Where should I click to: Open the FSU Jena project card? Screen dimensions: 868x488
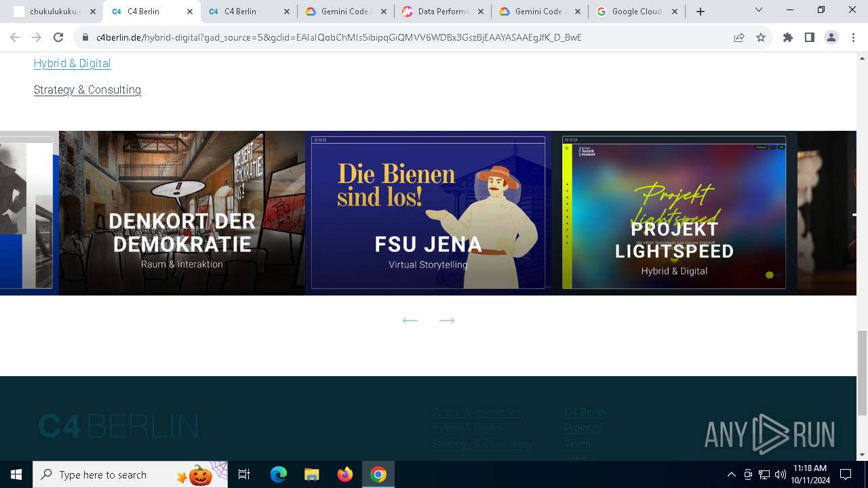pyautogui.click(x=428, y=213)
